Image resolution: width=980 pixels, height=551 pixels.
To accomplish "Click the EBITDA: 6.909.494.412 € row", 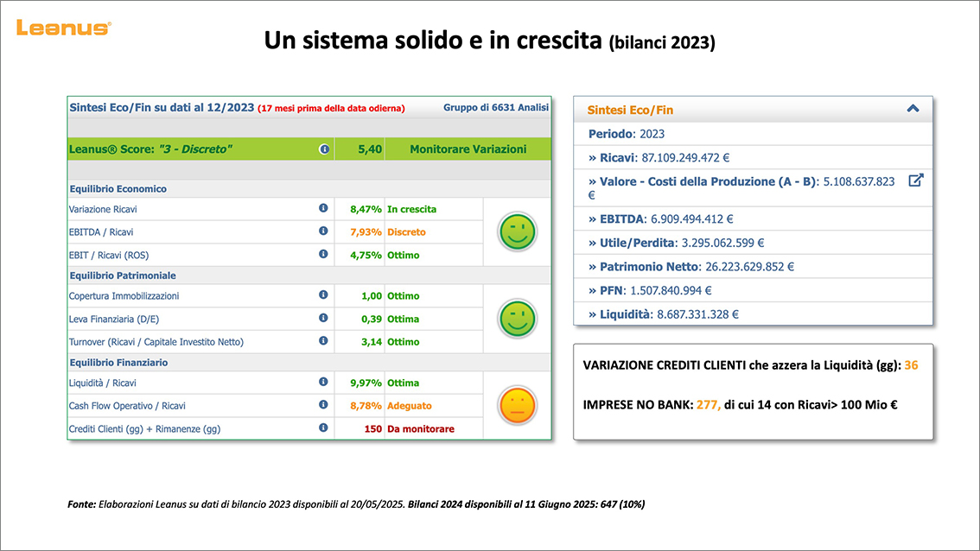I will [x=753, y=218].
